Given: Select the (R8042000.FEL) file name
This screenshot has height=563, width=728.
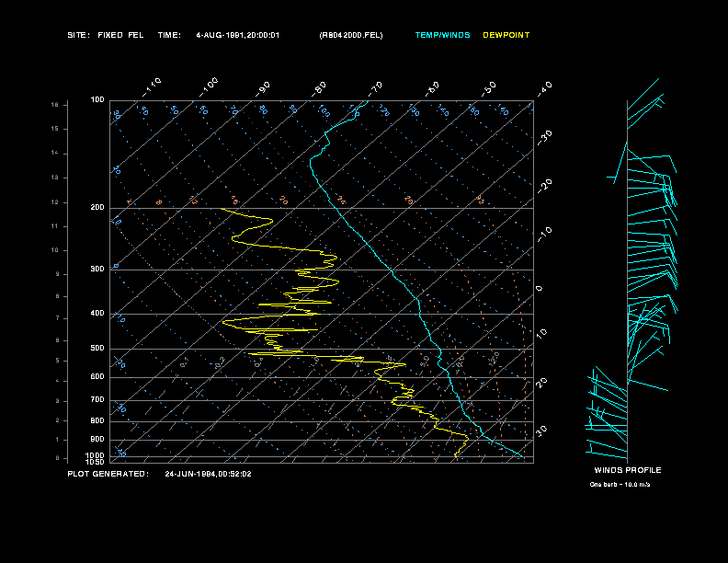Looking at the screenshot, I should 350,35.
